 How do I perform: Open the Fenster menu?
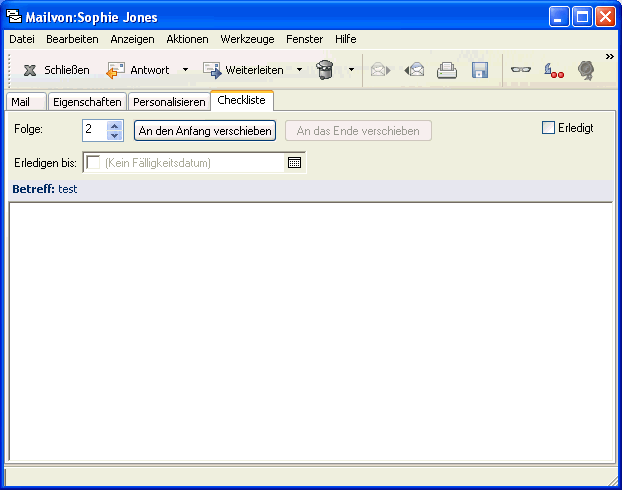[x=305, y=39]
